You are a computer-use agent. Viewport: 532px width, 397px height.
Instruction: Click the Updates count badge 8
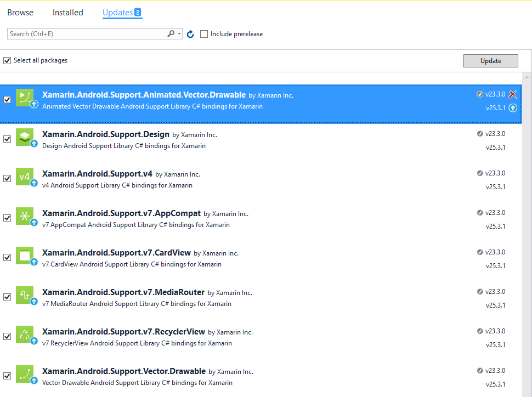tap(138, 12)
